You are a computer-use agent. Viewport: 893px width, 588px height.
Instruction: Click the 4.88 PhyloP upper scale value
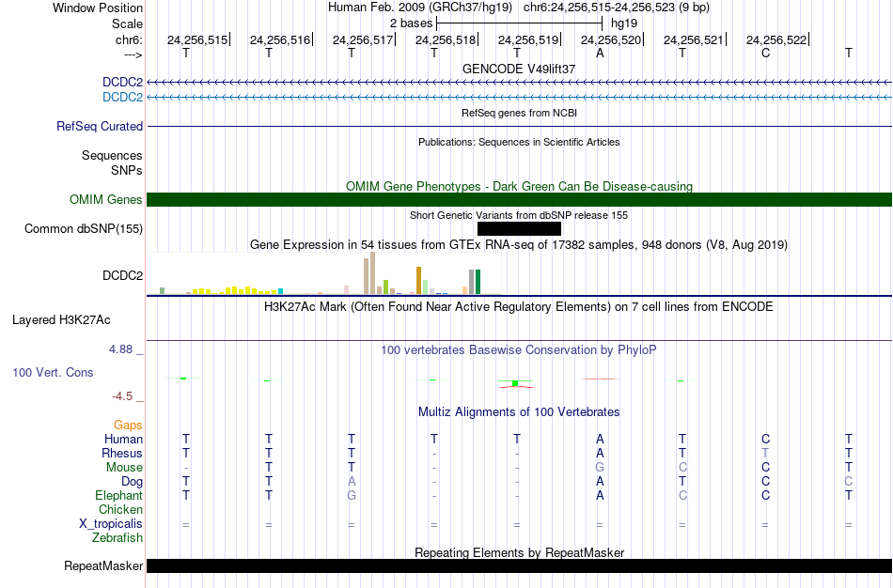120,349
